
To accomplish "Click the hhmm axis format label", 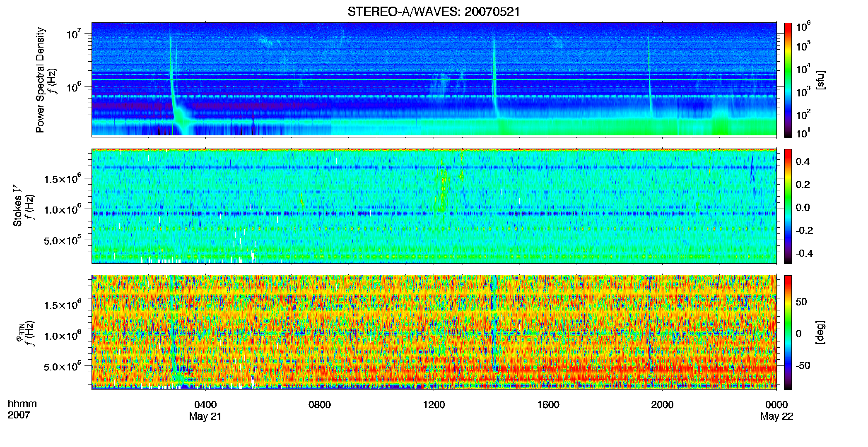I will [22, 404].
